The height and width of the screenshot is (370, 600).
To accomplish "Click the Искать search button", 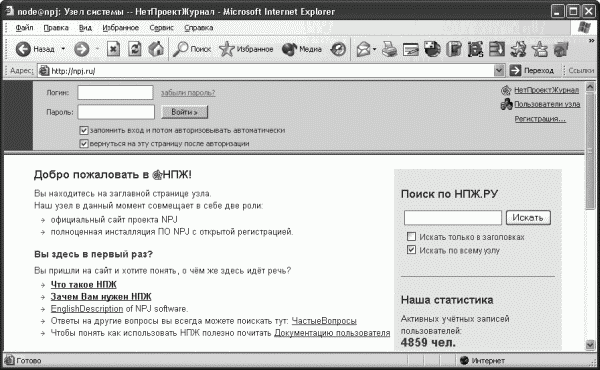I will point(528,217).
